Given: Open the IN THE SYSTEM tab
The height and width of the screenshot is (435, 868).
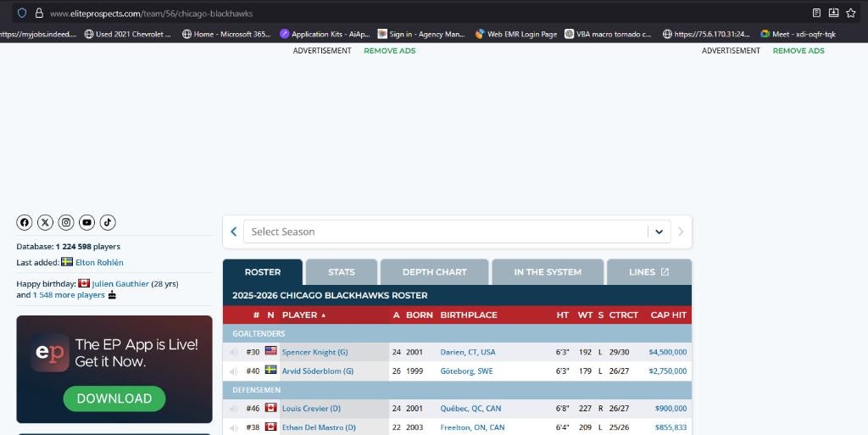Looking at the screenshot, I should [x=548, y=271].
